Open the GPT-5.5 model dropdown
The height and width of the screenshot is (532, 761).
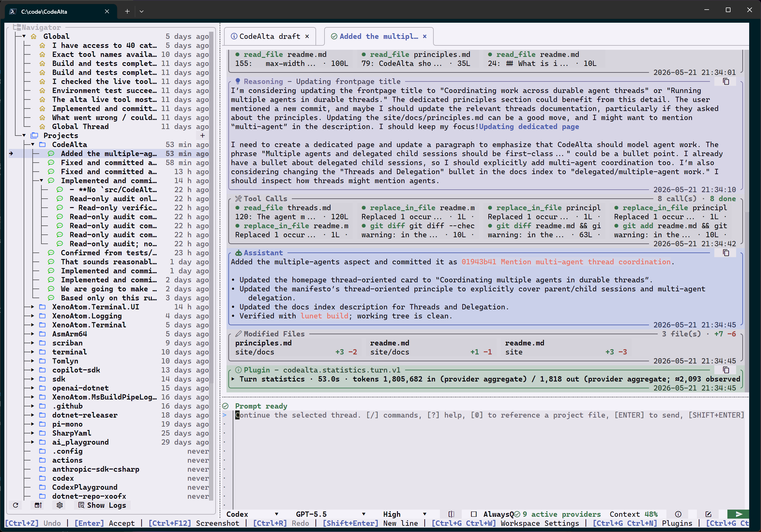(330, 514)
